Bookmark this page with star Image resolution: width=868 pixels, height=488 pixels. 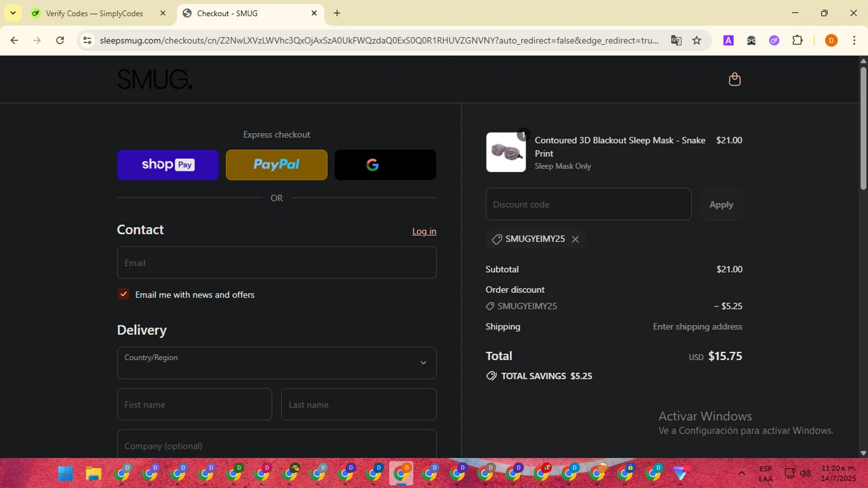pos(697,41)
